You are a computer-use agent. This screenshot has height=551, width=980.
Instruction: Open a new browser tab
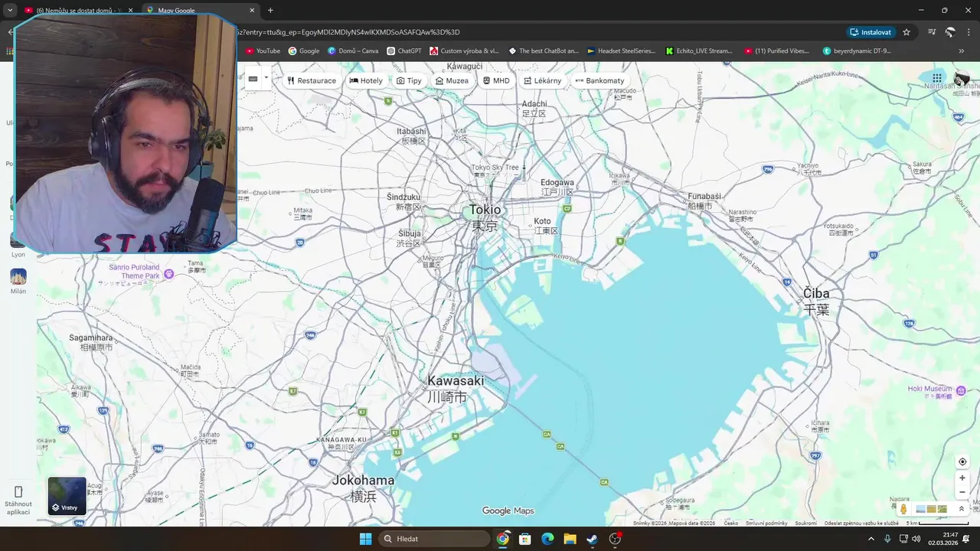tap(270, 10)
